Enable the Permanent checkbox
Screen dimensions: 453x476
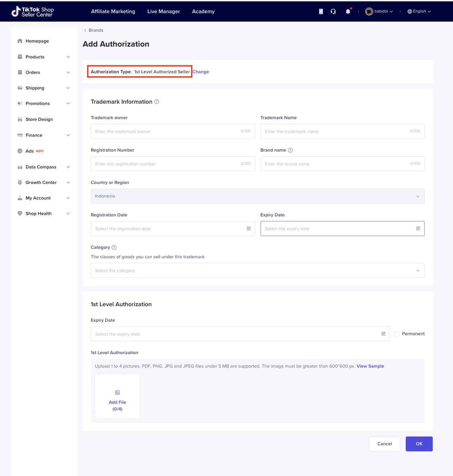397,334
